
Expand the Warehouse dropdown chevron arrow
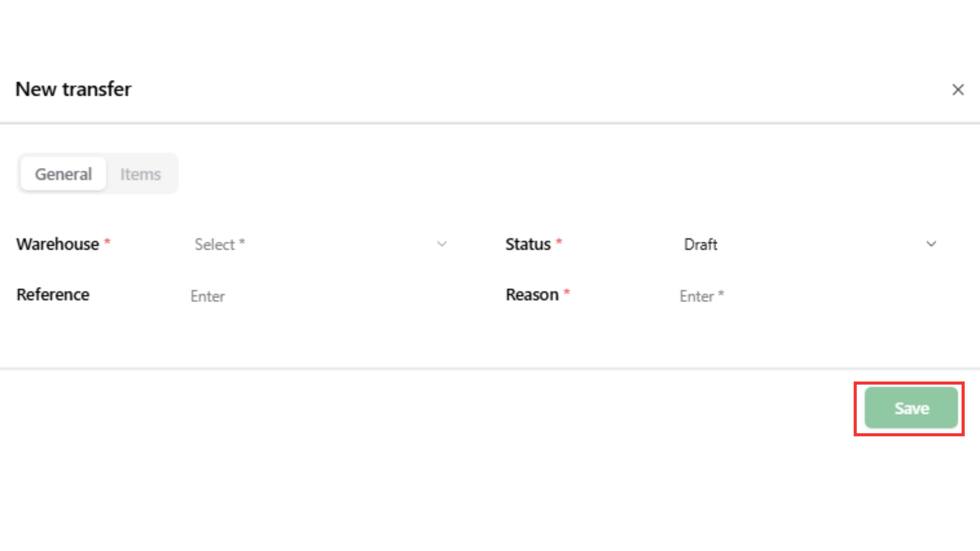(442, 244)
